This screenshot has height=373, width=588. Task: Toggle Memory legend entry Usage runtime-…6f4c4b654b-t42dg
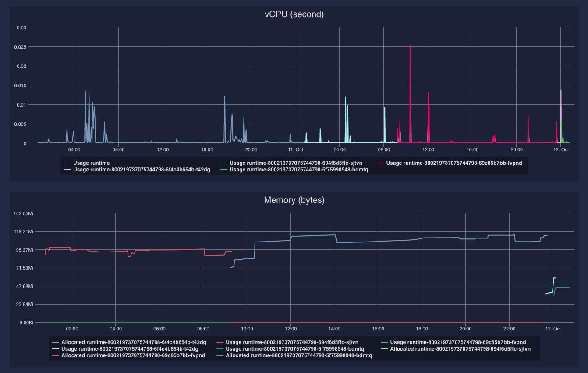[125, 349]
